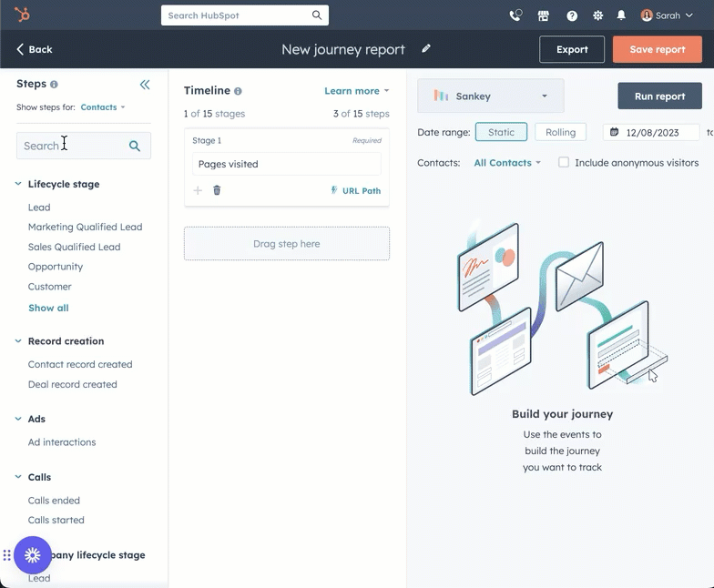Open the marketplace icon in top bar
The image size is (714, 588).
click(544, 15)
